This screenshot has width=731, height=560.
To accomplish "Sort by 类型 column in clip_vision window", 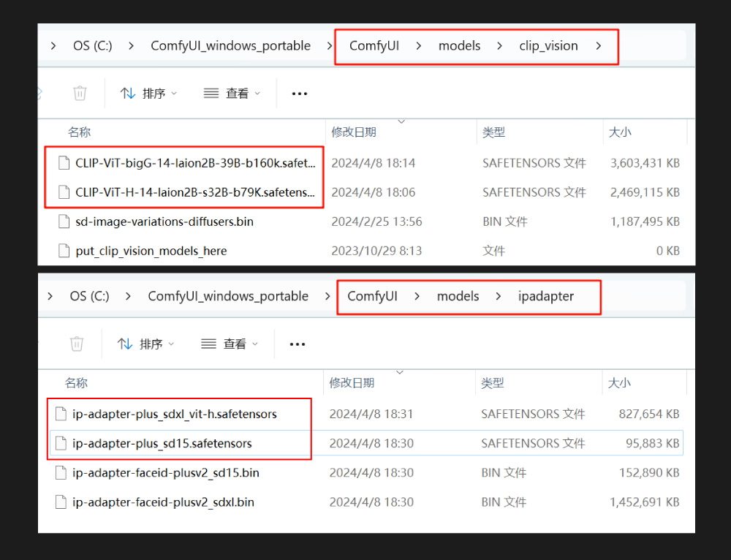I will click(493, 132).
